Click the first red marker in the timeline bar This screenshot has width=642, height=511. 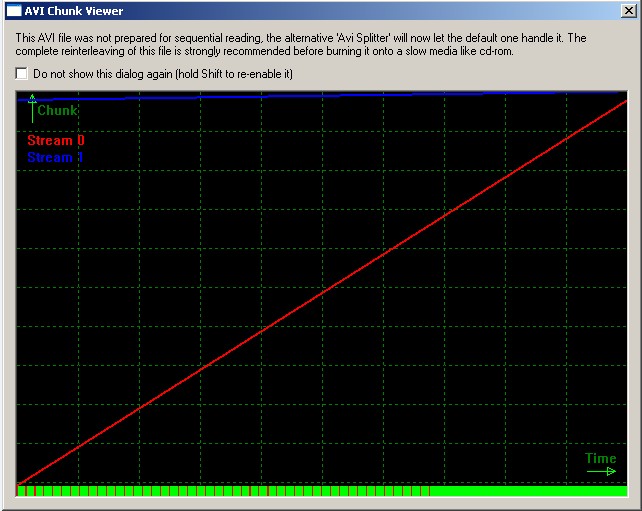pyautogui.click(x=21, y=491)
